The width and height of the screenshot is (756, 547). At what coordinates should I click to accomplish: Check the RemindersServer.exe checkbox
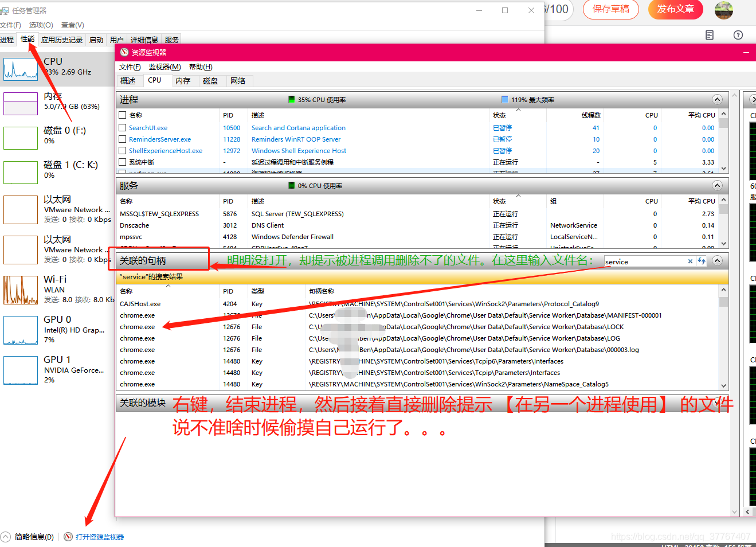(x=122, y=139)
